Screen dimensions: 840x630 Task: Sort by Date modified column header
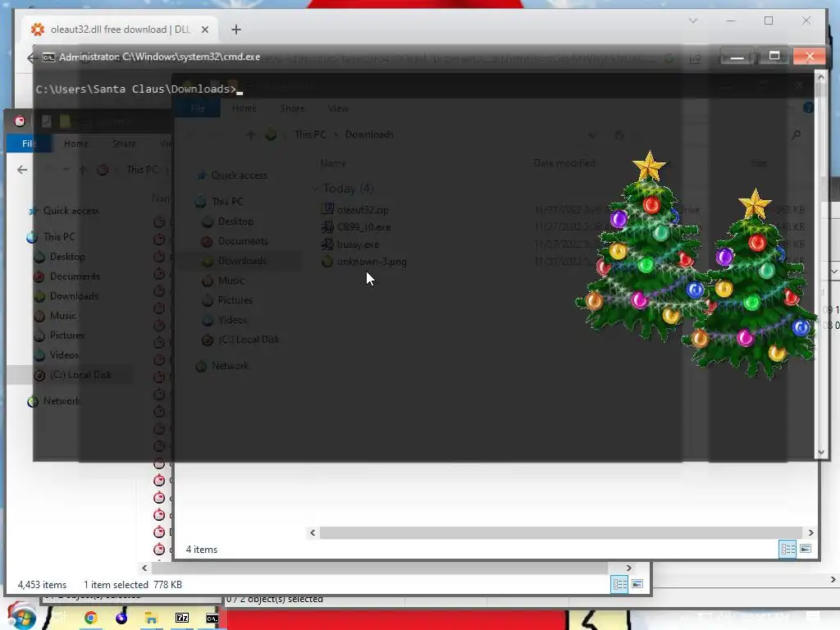(x=564, y=163)
